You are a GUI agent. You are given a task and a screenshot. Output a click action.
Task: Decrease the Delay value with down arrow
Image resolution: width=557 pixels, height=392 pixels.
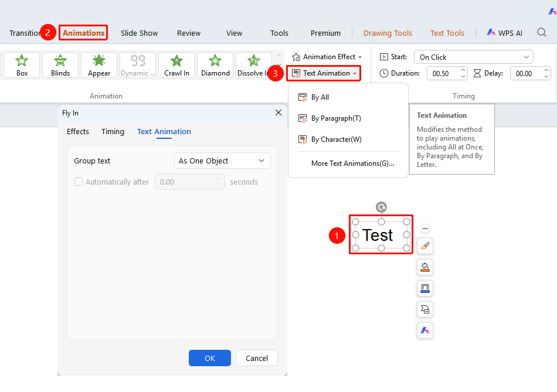tap(546, 76)
